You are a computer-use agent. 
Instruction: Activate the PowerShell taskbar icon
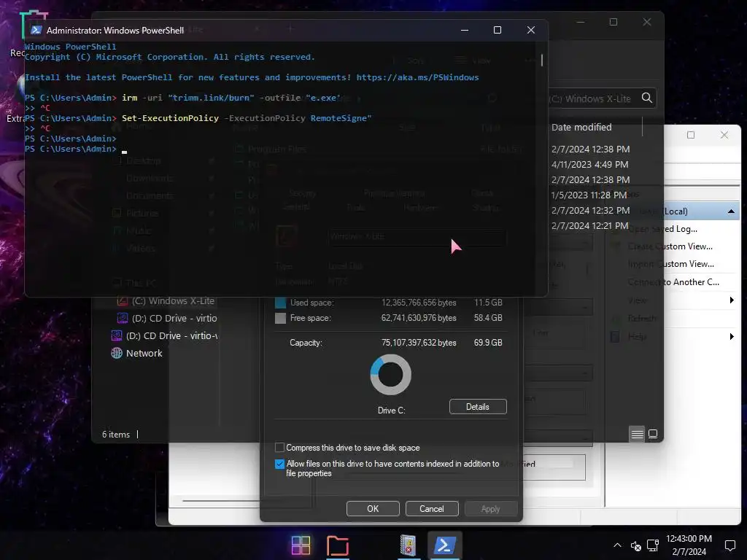tap(444, 545)
